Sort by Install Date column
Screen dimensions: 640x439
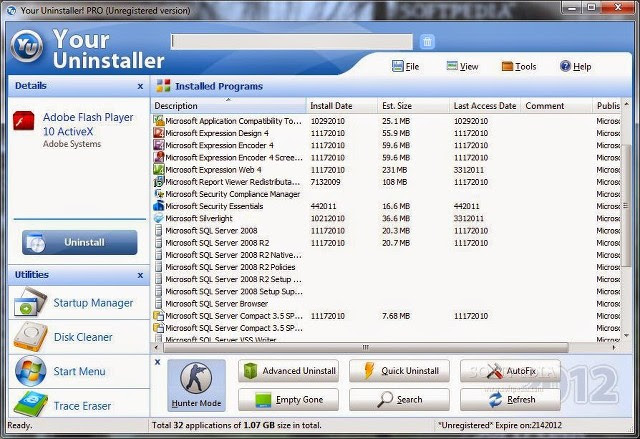tap(342, 106)
